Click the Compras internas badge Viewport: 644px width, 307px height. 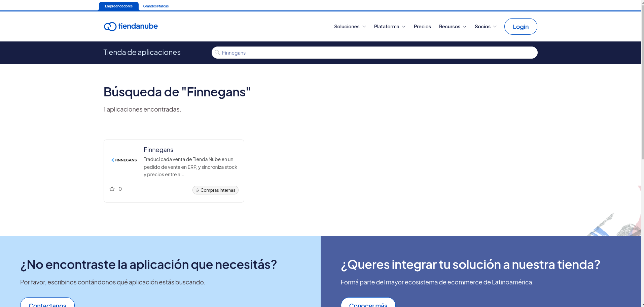215,190
